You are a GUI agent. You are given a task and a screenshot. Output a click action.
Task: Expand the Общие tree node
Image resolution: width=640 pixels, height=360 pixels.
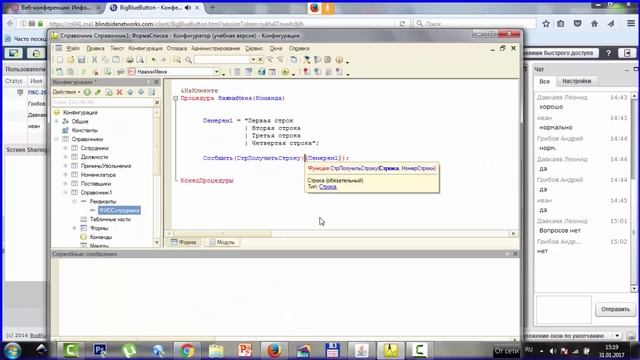click(57, 121)
